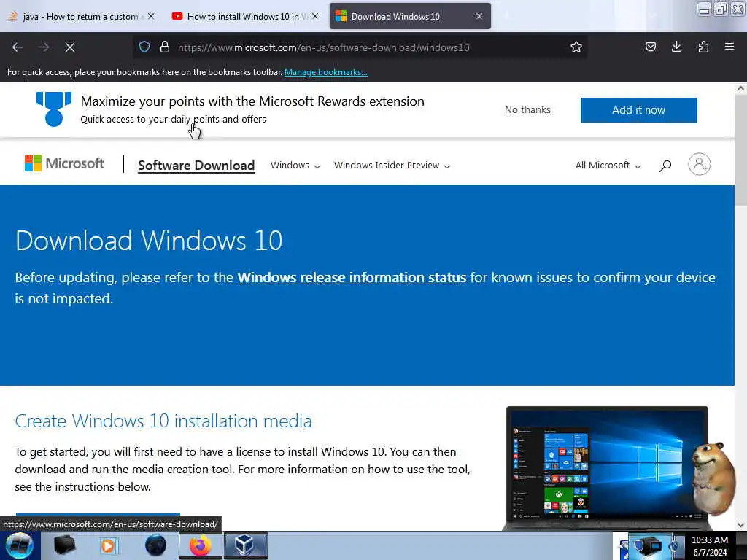747x560 pixels.
Task: Close the YouTube tab
Action: (x=315, y=16)
